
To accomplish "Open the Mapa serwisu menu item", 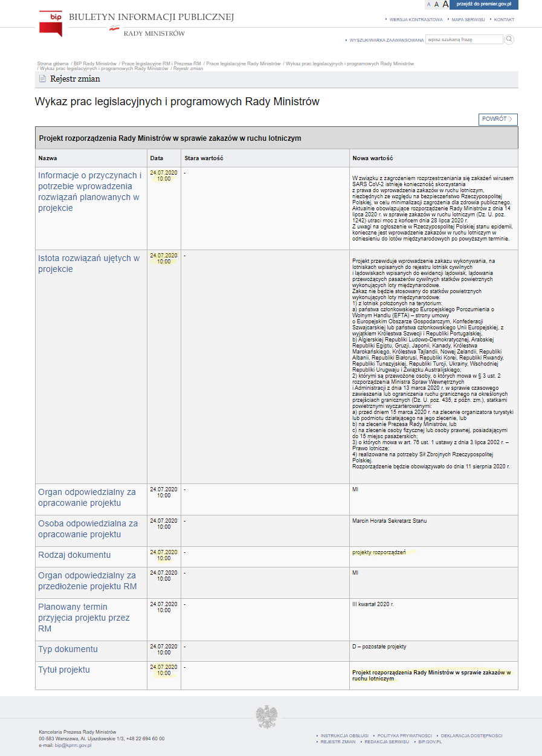I will 468,19.
